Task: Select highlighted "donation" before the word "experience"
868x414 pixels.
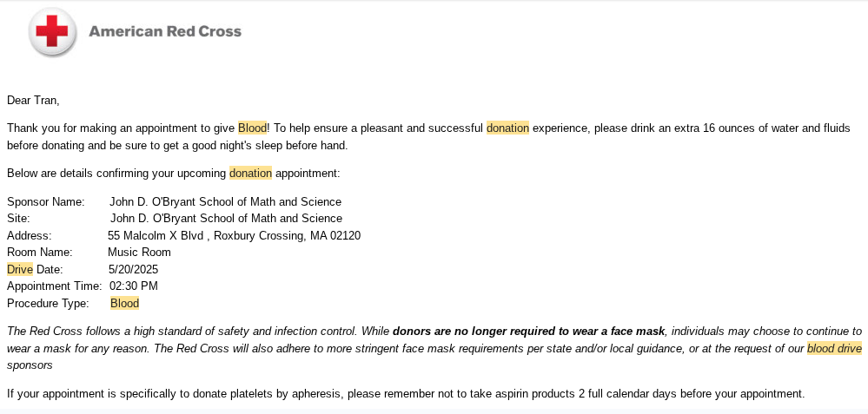Action: point(507,128)
